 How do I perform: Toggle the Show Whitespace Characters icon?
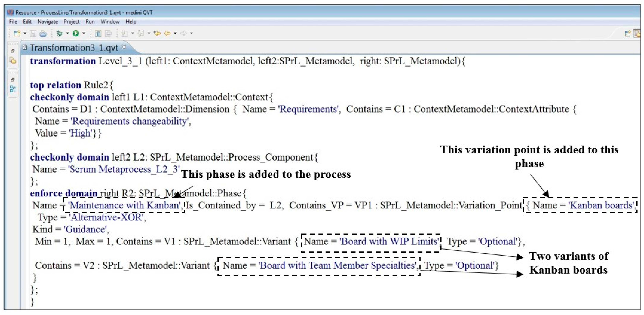click(98, 33)
